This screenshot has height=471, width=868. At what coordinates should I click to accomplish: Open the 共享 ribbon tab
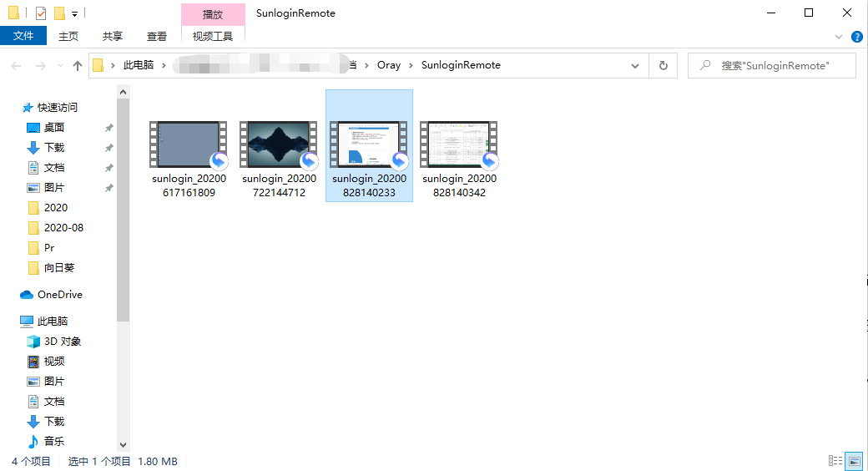point(113,36)
